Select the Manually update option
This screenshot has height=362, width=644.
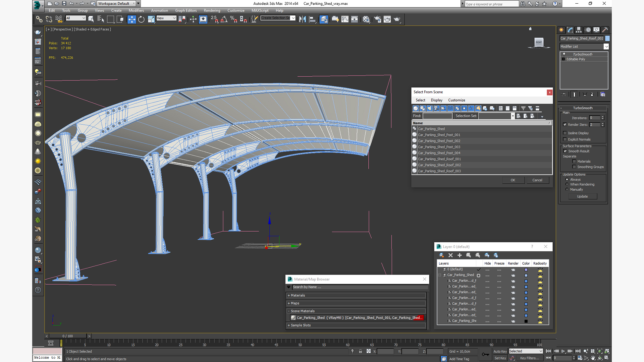coord(567,189)
